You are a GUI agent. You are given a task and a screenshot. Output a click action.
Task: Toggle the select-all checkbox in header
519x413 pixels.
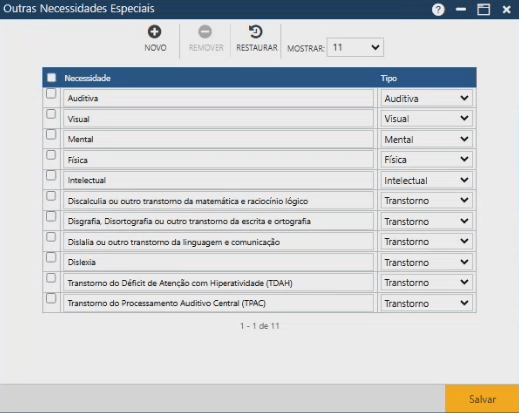coord(52,78)
